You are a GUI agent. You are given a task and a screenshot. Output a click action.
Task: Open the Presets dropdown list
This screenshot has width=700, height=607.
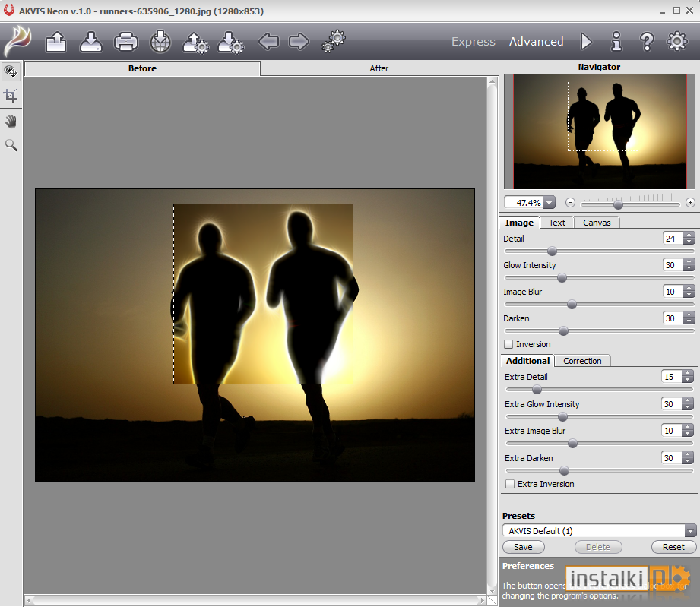pos(690,531)
